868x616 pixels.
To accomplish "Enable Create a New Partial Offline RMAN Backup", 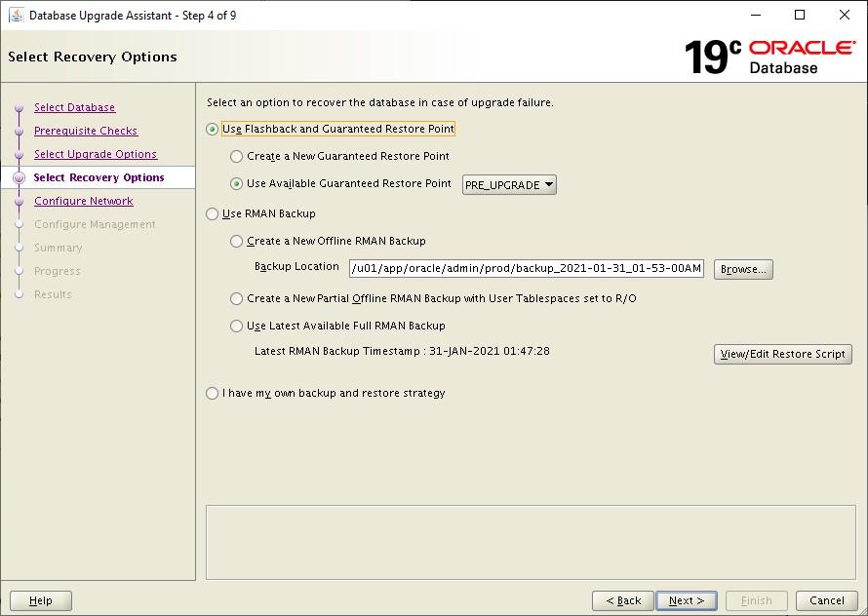I will [x=235, y=298].
